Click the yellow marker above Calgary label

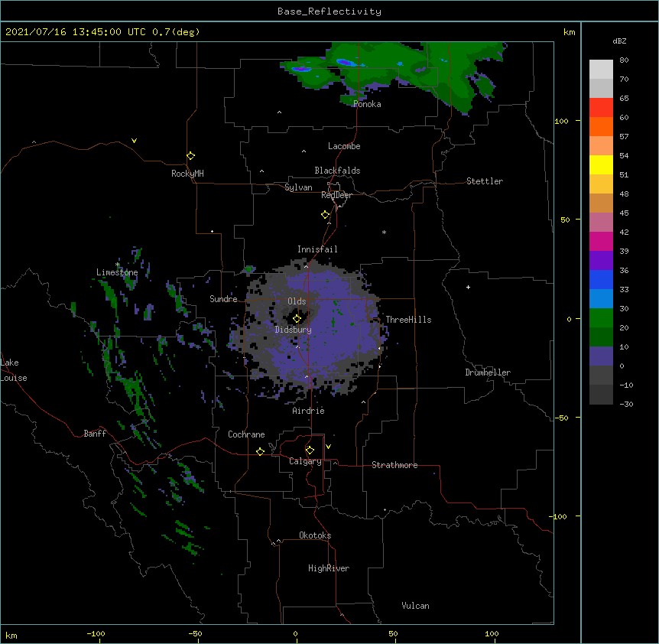[310, 450]
